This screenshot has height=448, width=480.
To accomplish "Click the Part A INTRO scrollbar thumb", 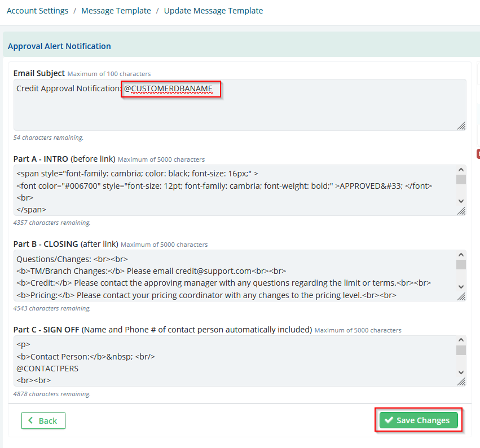I will (461, 180).
